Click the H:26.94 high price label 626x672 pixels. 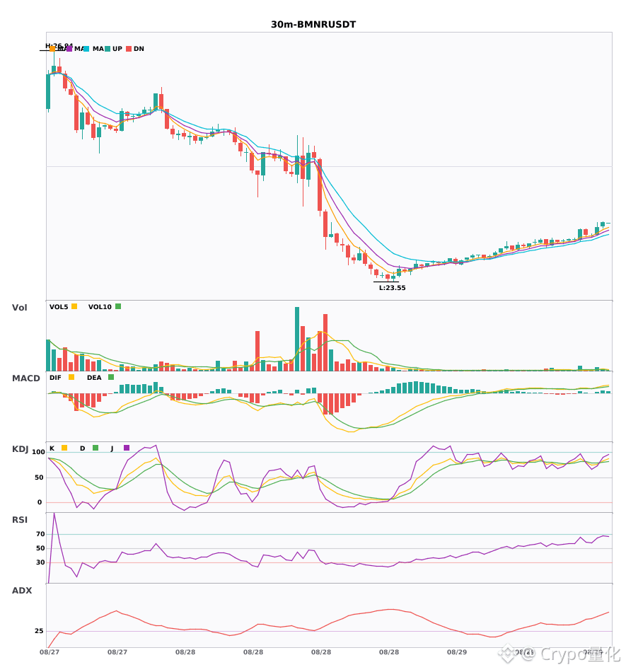59,46
